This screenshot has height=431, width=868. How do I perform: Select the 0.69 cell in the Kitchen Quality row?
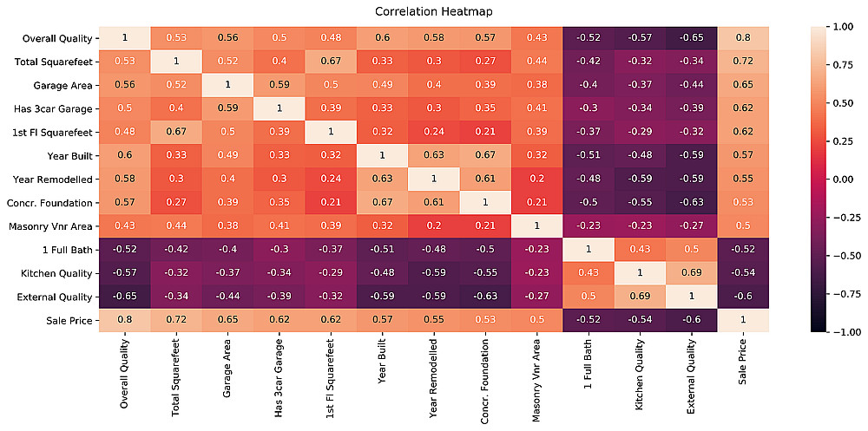click(692, 272)
